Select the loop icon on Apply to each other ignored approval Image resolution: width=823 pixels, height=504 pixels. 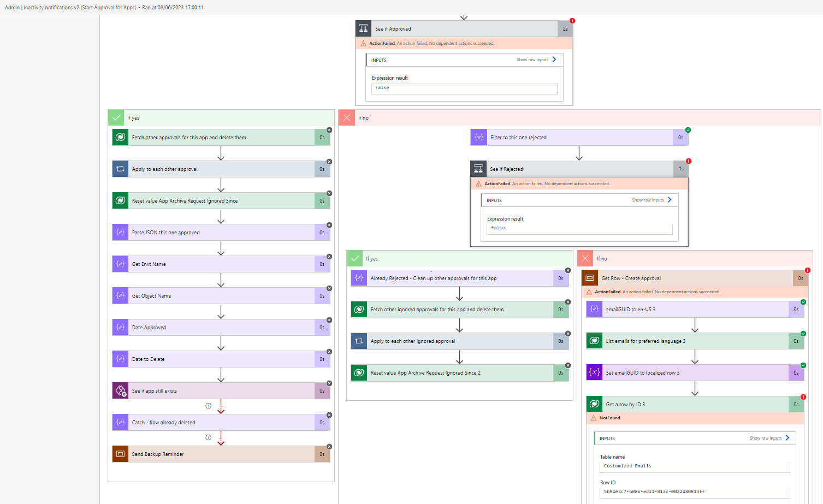(x=359, y=341)
